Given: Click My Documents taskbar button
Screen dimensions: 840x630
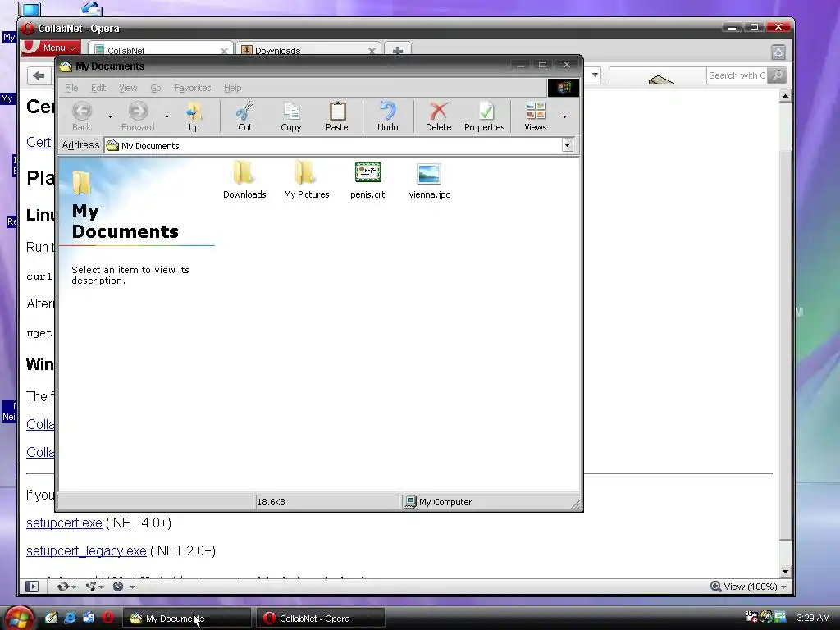Looking at the screenshot, I should (186, 619).
